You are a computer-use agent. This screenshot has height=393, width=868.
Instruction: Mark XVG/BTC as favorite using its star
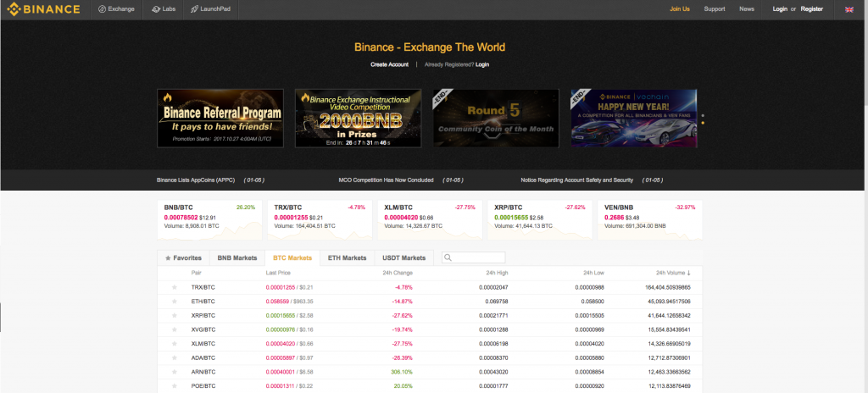tap(175, 329)
